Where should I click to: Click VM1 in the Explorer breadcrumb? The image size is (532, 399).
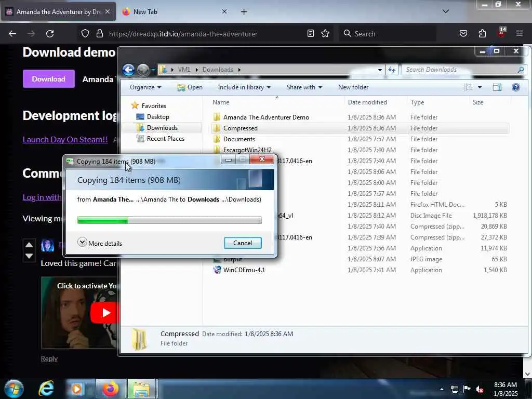184,70
